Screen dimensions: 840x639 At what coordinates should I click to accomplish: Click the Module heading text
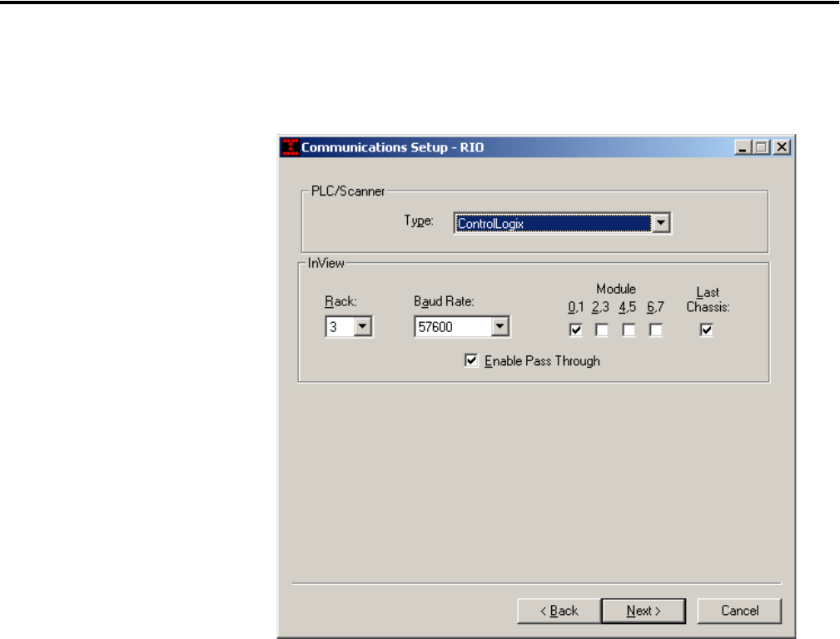(x=616, y=290)
